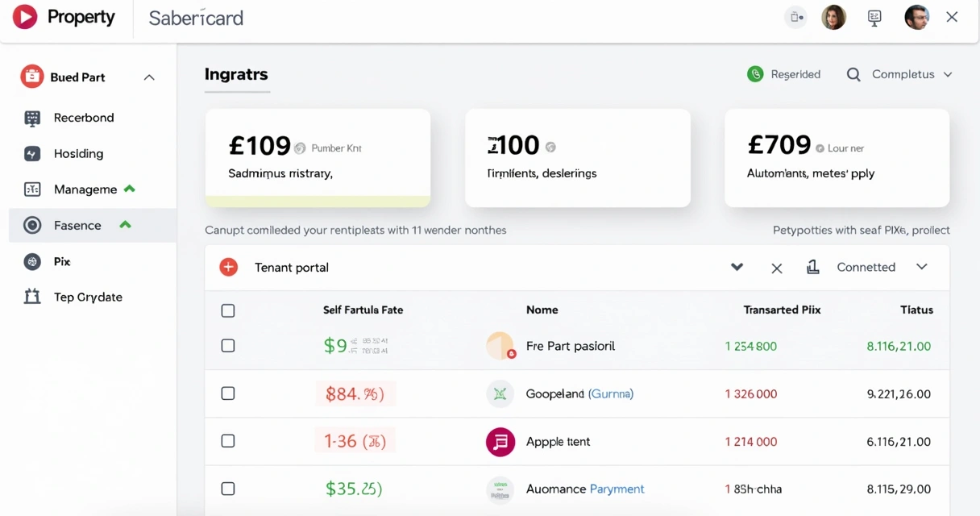980x516 pixels.
Task: Select the Ingratrs tab
Action: click(x=236, y=74)
